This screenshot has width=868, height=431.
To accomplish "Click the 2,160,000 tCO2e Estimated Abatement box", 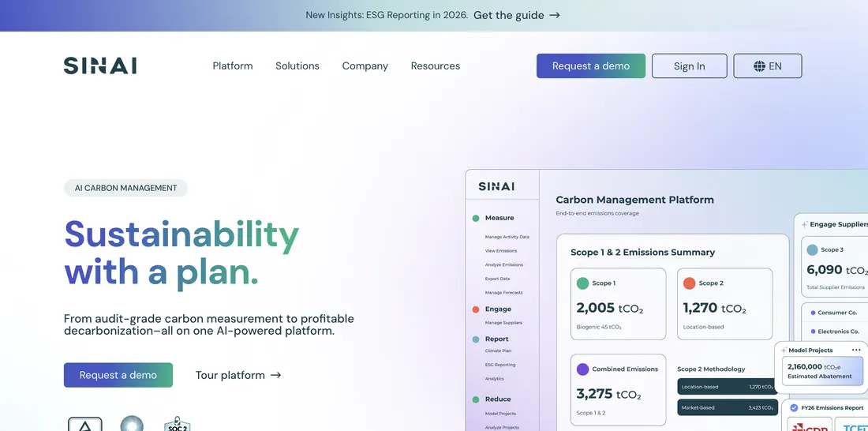I will pyautogui.click(x=822, y=371).
